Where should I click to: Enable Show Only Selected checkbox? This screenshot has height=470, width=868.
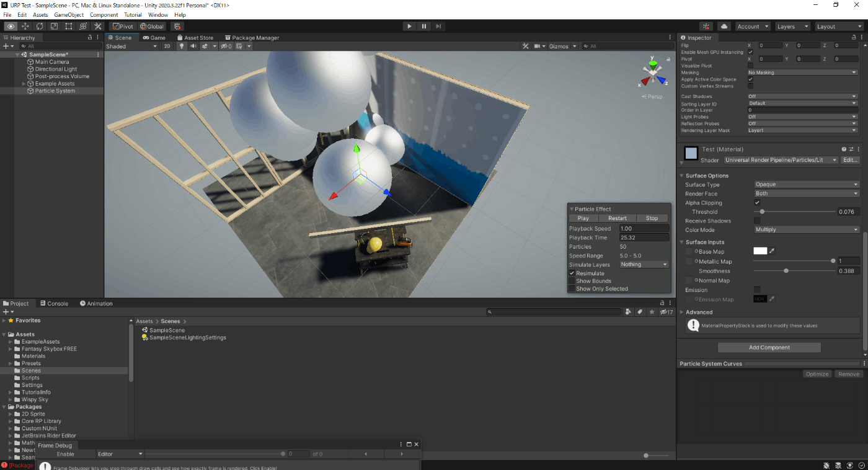tap(572, 289)
